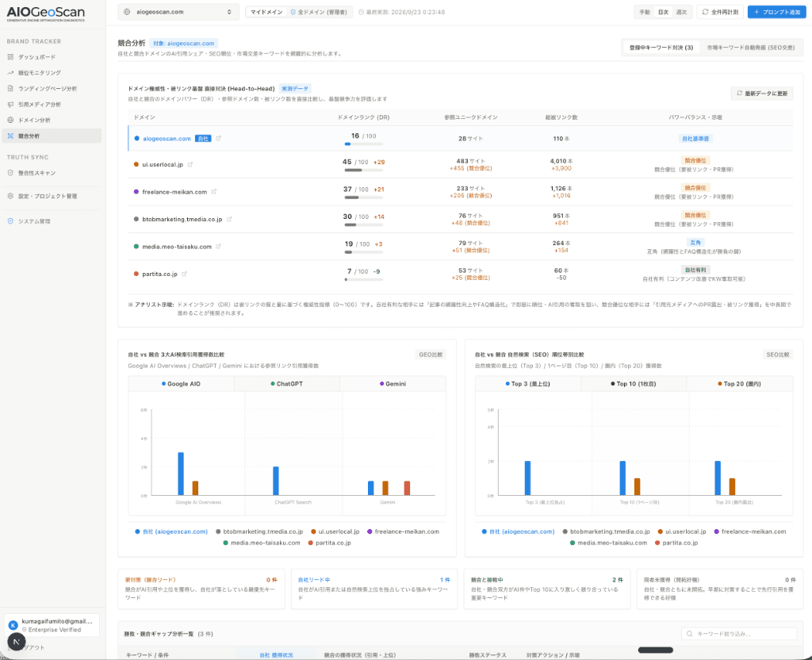Viewport: 812px width, 660px height.
Task: Click 要対策（競合リード）summary card
Action: (x=201, y=589)
